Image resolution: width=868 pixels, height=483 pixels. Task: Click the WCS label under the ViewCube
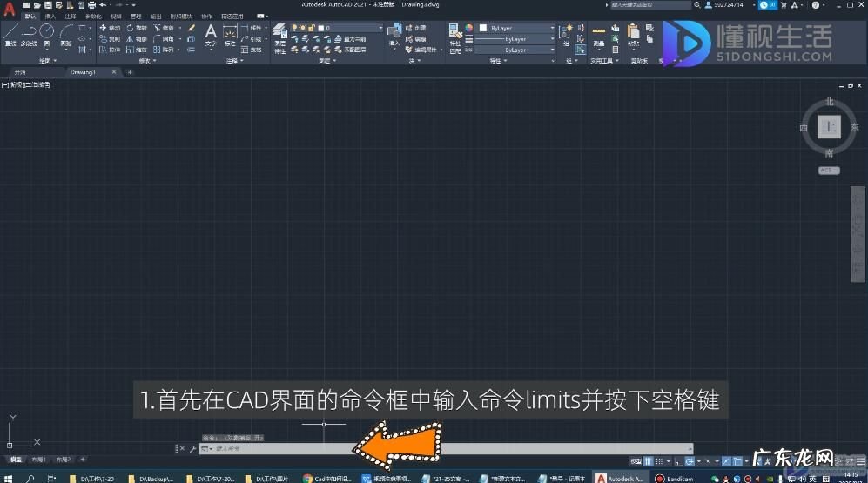[x=829, y=171]
